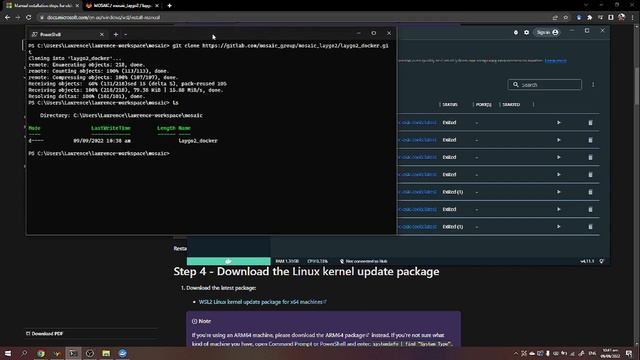
Task: Click the Length column header in terminal output
Action: click(x=166, y=128)
